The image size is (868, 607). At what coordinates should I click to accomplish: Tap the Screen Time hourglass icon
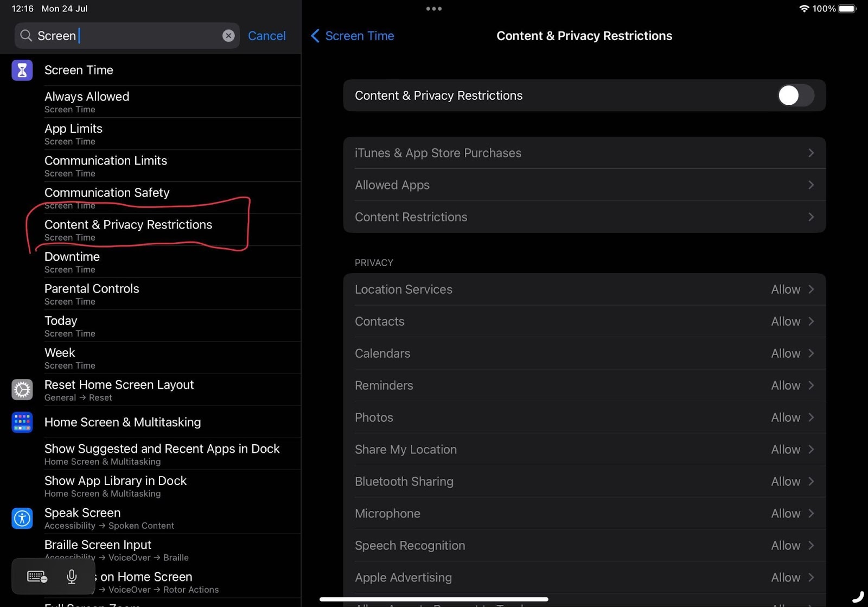click(22, 70)
